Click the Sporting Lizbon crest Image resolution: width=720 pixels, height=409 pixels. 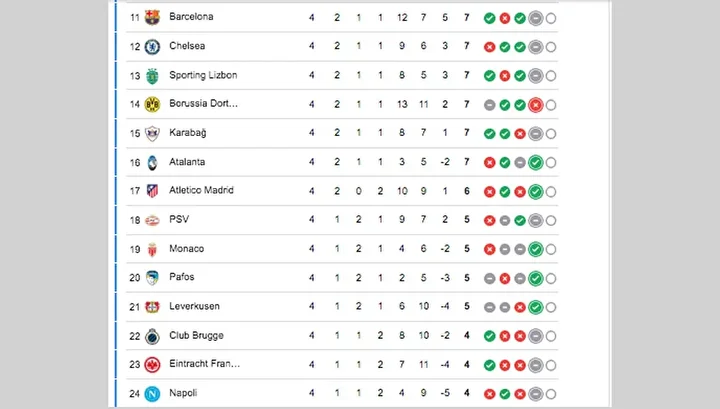click(x=152, y=75)
